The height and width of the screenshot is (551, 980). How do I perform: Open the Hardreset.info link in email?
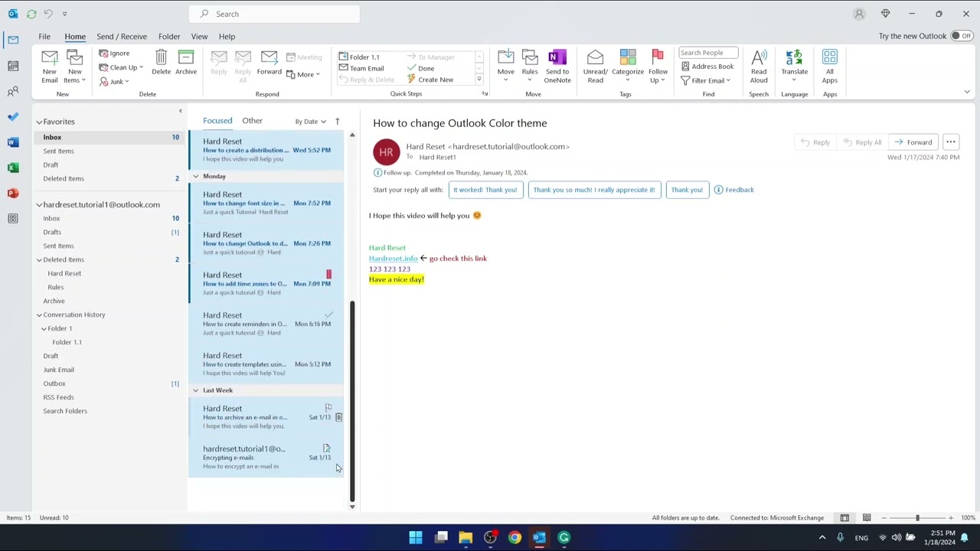(x=393, y=259)
